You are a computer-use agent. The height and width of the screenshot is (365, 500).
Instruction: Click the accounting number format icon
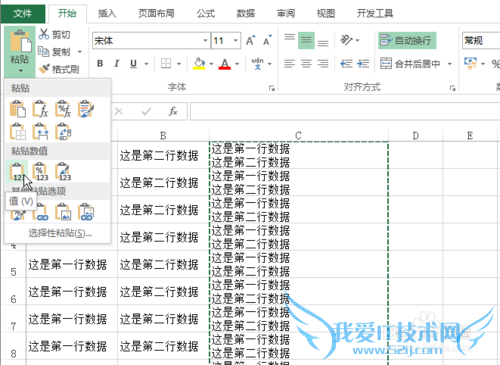pos(470,63)
